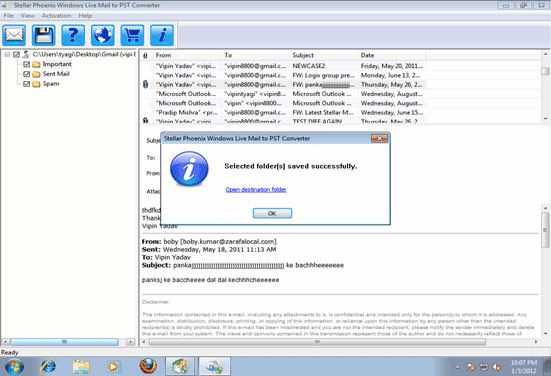The width and height of the screenshot is (551, 376).
Task: Open Windows Explorer from the taskbar
Action: tap(81, 367)
